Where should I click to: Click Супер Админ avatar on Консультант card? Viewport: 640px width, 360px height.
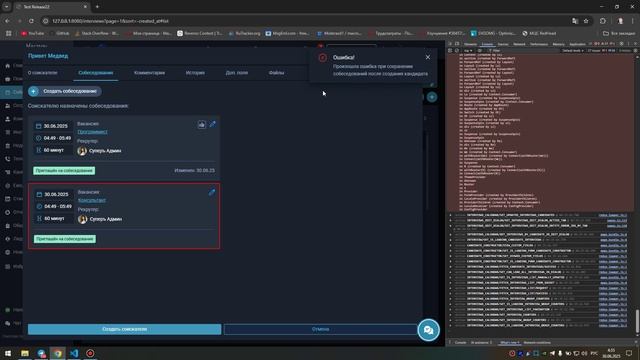click(x=82, y=219)
